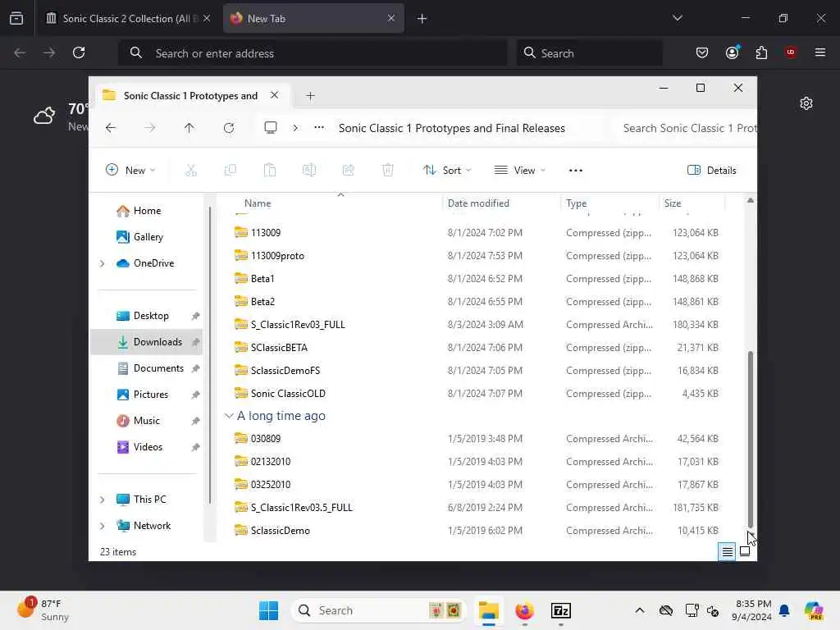This screenshot has width=840, height=630.
Task: Toggle the Details pane
Action: click(x=711, y=171)
